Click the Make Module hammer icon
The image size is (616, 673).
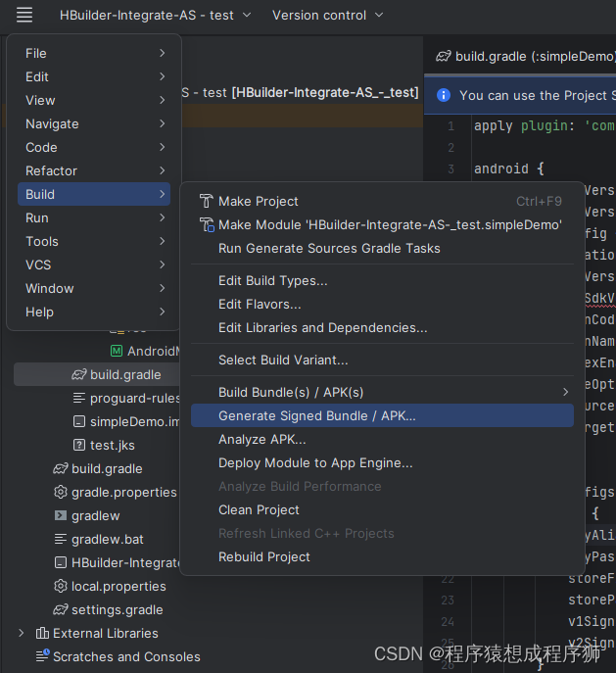click(x=206, y=224)
